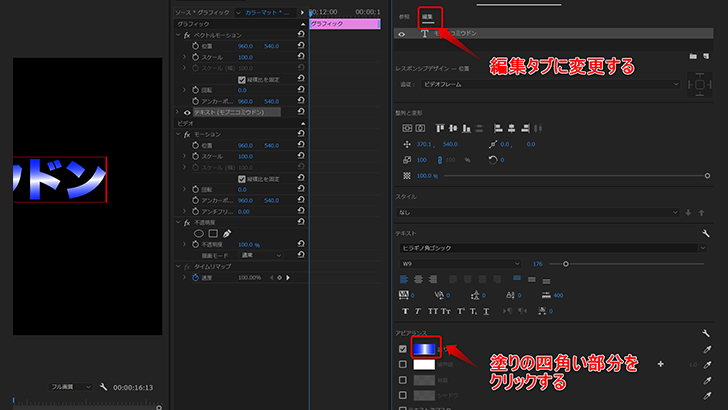Add keyframe diamond for 速度
Viewport: 728px width, 410px height.
click(280, 278)
